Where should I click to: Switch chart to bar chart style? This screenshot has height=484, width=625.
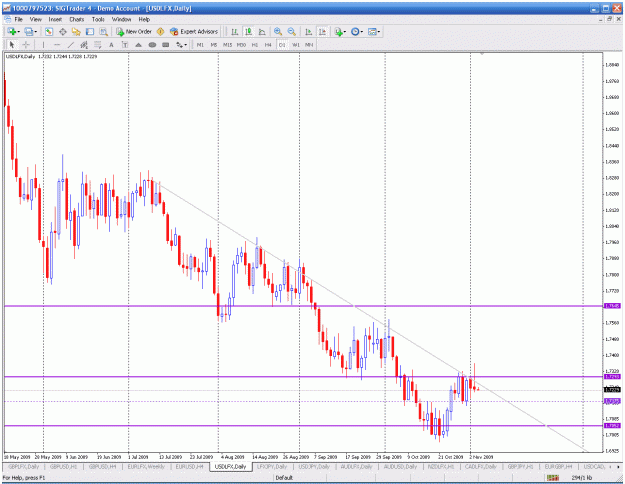pyautogui.click(x=235, y=31)
